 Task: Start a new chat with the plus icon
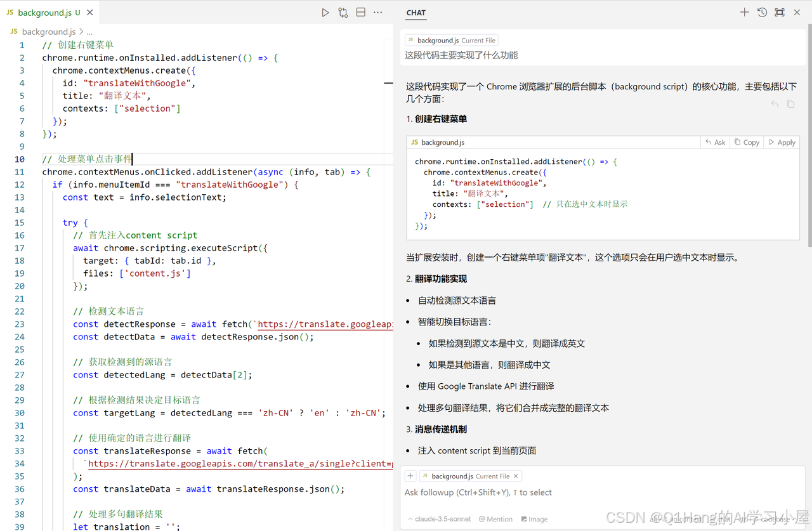point(745,12)
